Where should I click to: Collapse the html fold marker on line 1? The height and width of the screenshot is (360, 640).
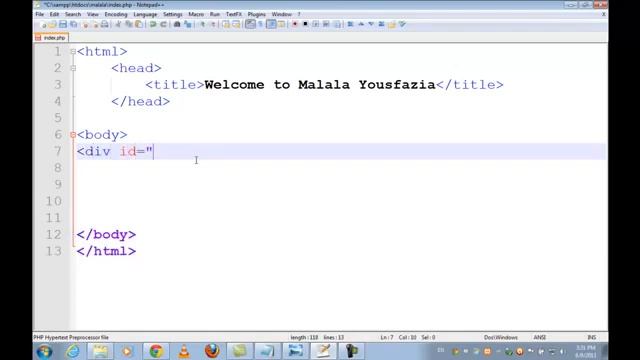coord(73,52)
